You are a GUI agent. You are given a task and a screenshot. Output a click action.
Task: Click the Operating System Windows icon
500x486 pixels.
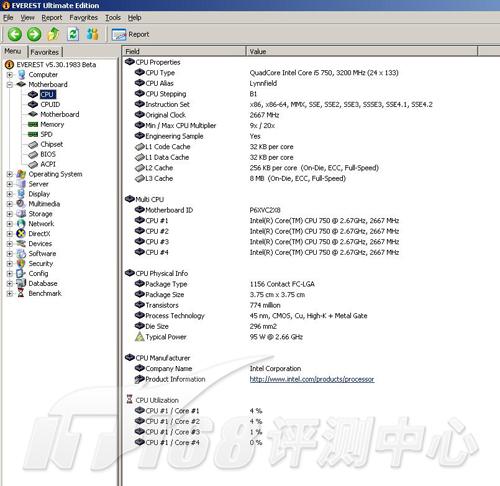tap(21, 174)
